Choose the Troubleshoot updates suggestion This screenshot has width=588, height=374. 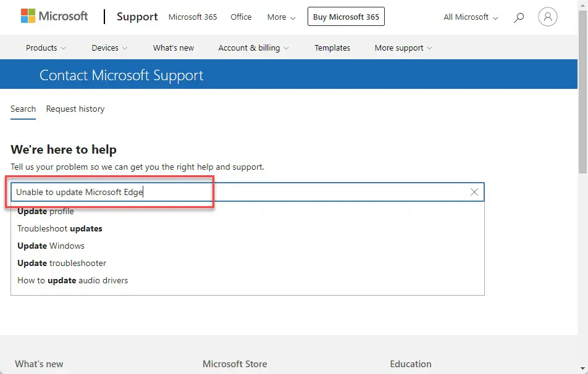60,228
